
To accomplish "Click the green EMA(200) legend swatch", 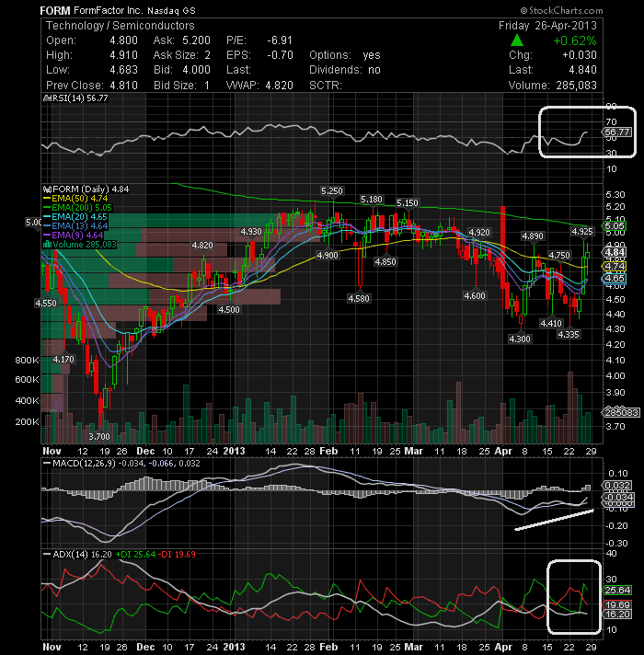I will pos(47,208).
